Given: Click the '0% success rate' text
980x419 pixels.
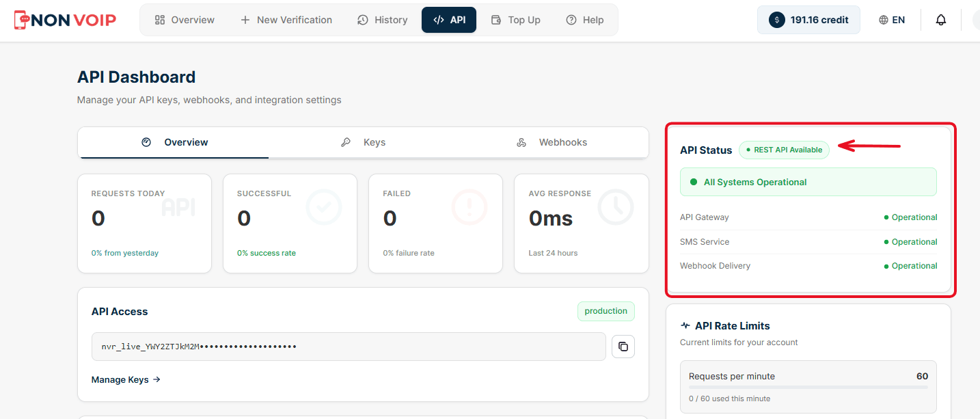Looking at the screenshot, I should [267, 253].
